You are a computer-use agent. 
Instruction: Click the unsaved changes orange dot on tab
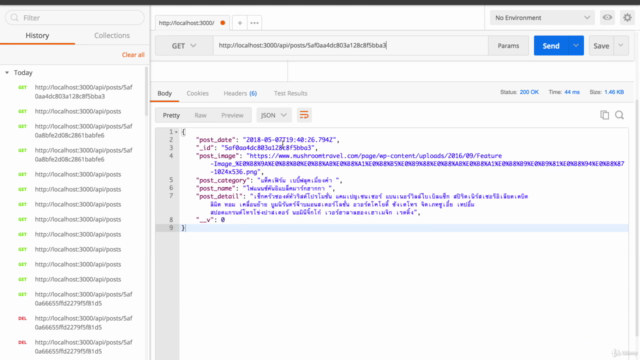point(223,23)
